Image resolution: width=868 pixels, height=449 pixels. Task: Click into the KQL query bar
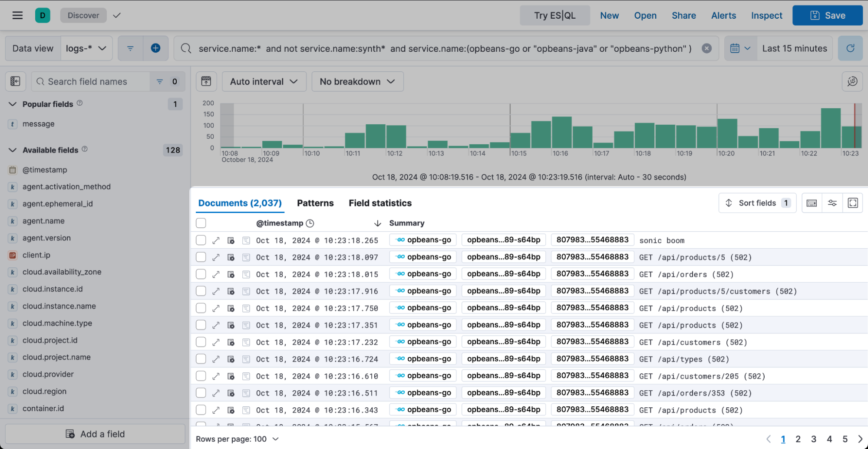pyautogui.click(x=445, y=48)
